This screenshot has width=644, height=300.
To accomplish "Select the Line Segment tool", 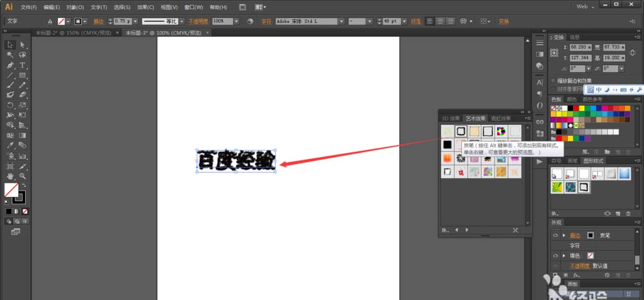I will 11,75.
